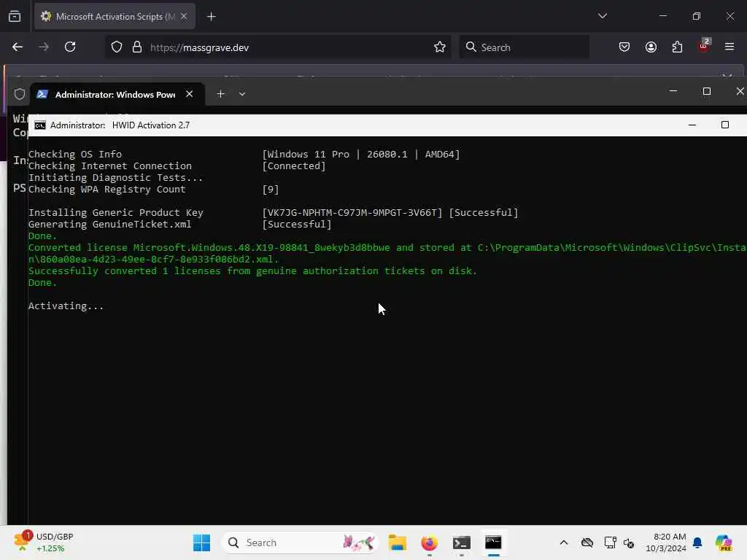Screen dimensions: 747x560
Task: Open File Explorer from the taskbar
Action: pyautogui.click(x=397, y=542)
